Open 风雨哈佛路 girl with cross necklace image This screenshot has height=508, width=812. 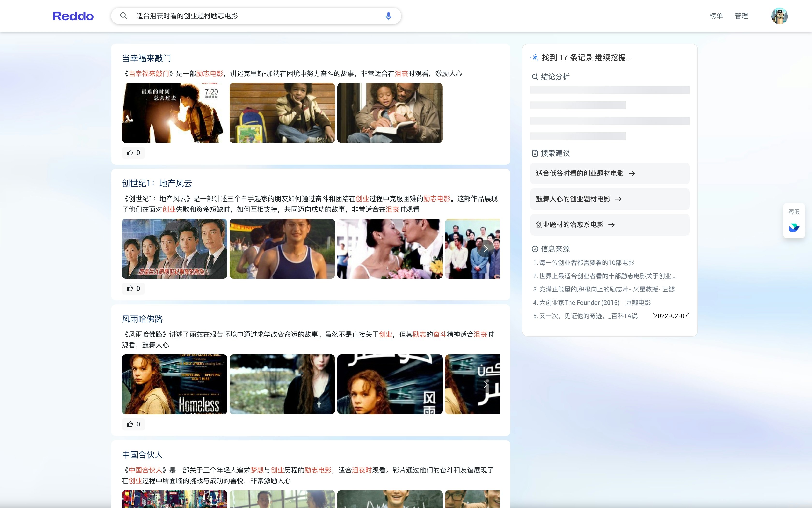[282, 384]
